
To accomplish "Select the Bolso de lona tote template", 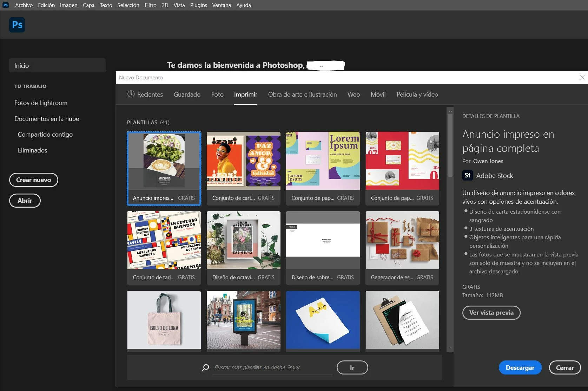I will pos(164,321).
